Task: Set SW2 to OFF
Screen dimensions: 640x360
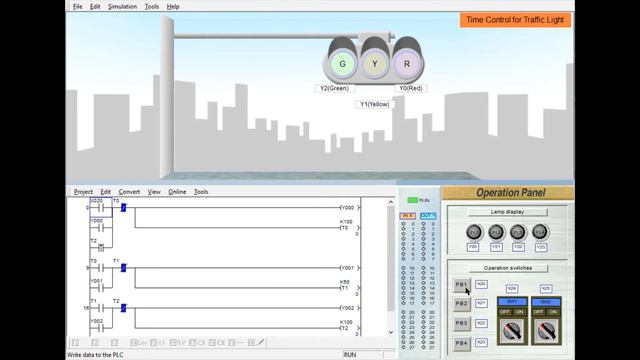Action: (539, 312)
